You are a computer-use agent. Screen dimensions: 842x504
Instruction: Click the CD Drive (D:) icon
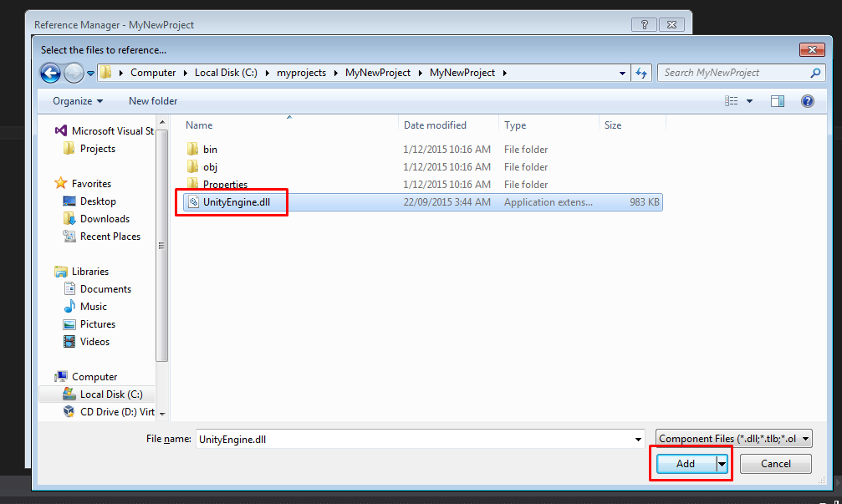(x=69, y=412)
